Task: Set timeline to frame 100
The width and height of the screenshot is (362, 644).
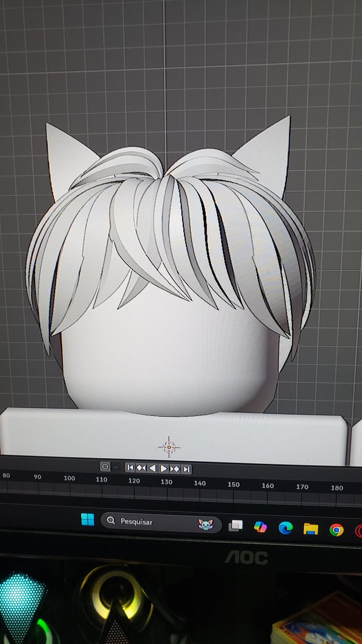Action: [69, 478]
